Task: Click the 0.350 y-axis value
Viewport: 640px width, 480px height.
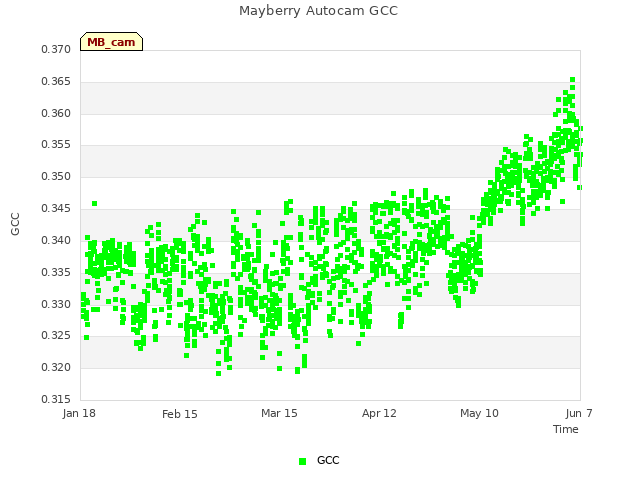Action: pos(56,177)
